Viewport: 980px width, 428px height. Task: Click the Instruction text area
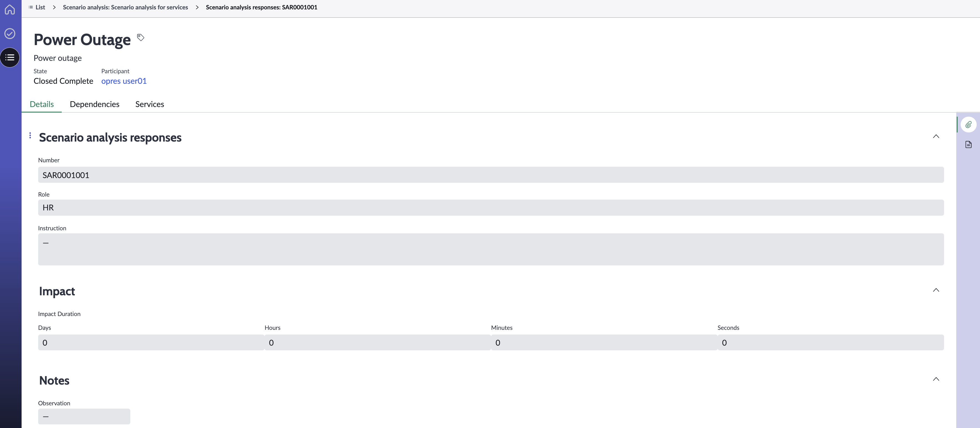[491, 249]
